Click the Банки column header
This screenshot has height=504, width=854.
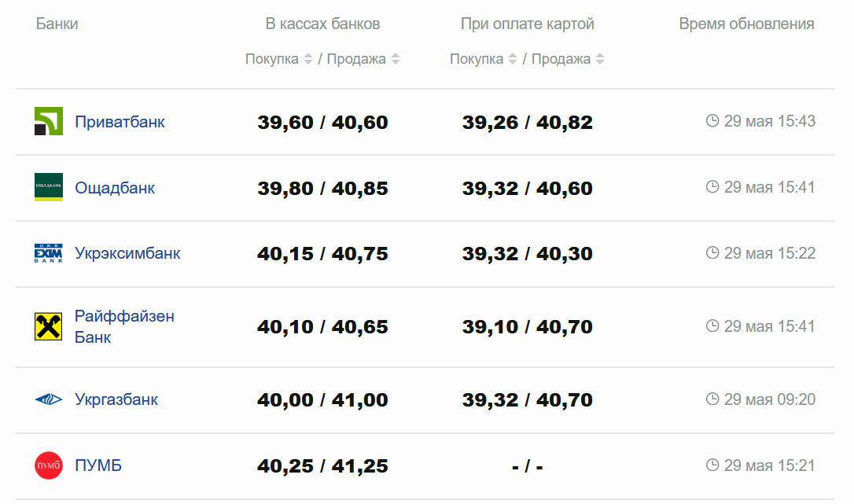coord(57,24)
